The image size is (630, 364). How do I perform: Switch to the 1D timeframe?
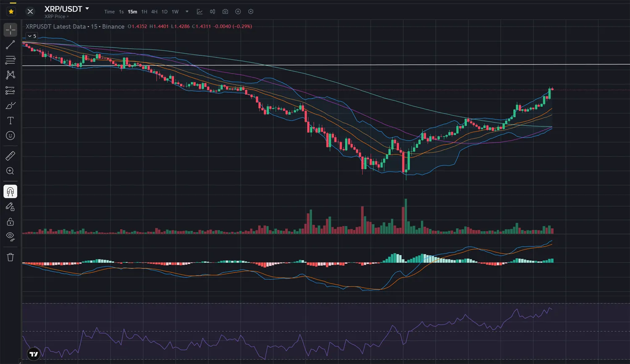[164, 12]
